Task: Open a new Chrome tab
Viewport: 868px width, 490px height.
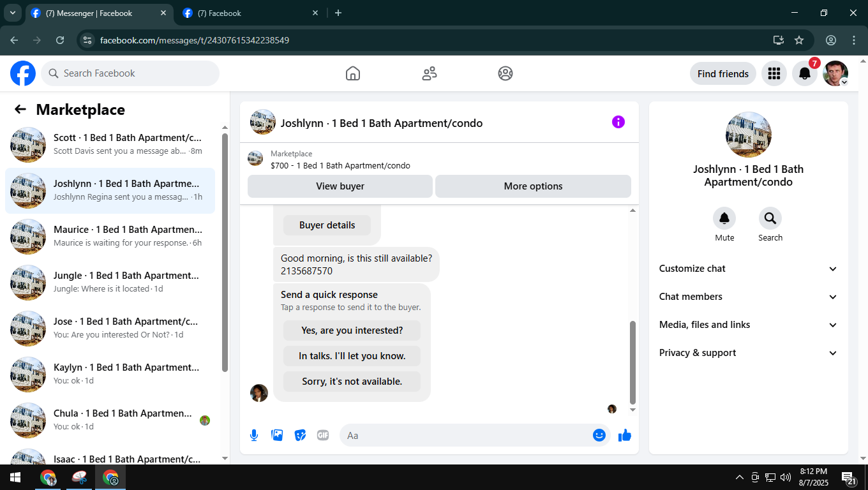Action: pyautogui.click(x=338, y=13)
